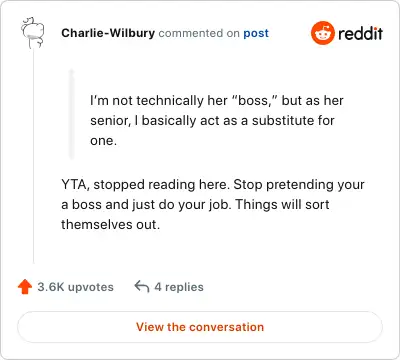Click the quoted line "senior, I basically act"
This screenshot has height=360, width=400.
tap(212, 120)
